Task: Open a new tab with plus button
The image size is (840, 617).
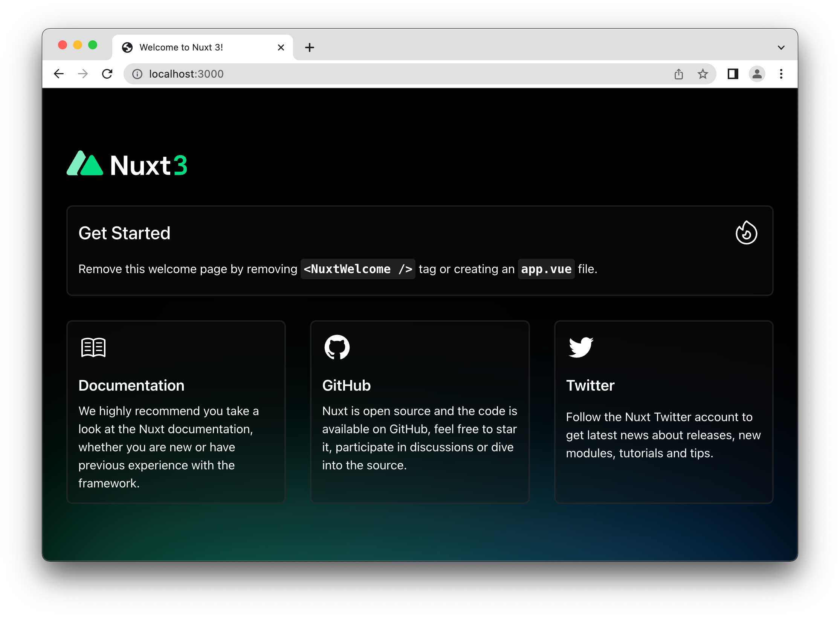Action: (309, 47)
